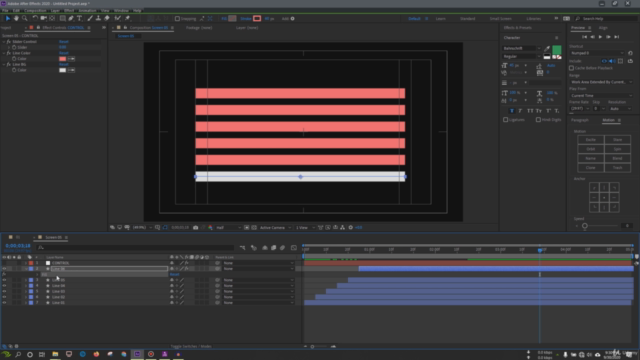Open the Layer menu

click(55, 11)
